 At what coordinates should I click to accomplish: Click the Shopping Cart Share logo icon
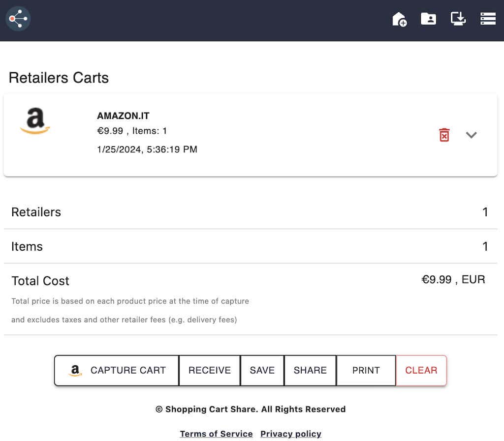click(x=18, y=19)
